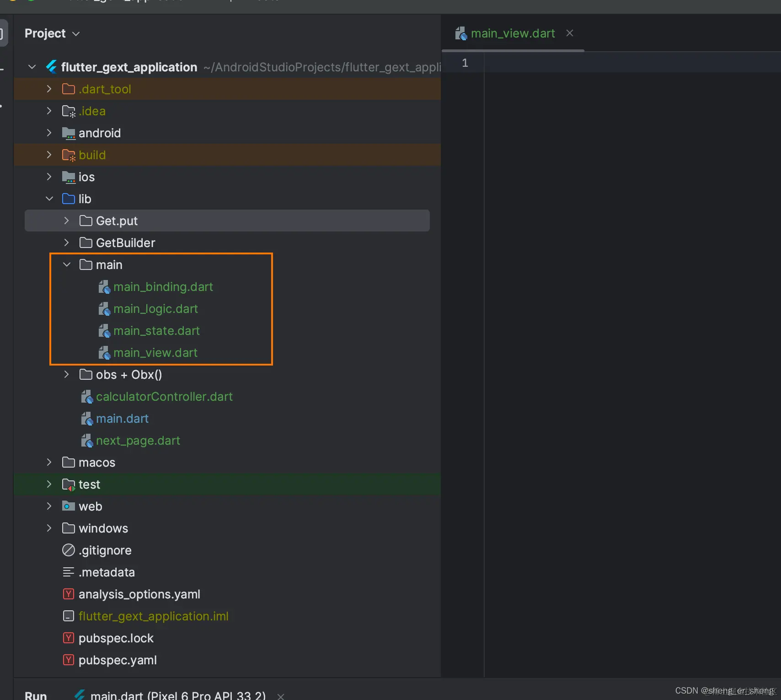Click the .idea folder icon

pos(69,111)
